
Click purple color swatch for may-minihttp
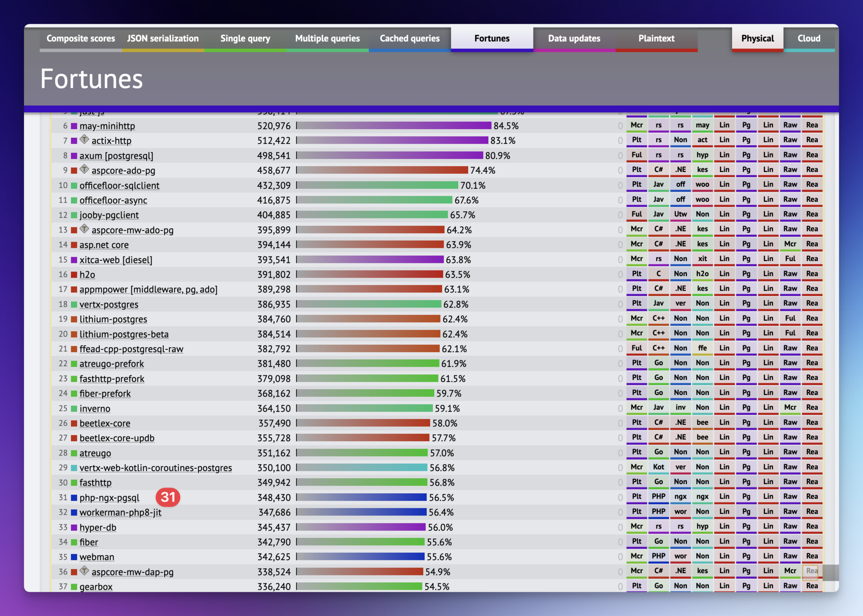[x=74, y=126]
